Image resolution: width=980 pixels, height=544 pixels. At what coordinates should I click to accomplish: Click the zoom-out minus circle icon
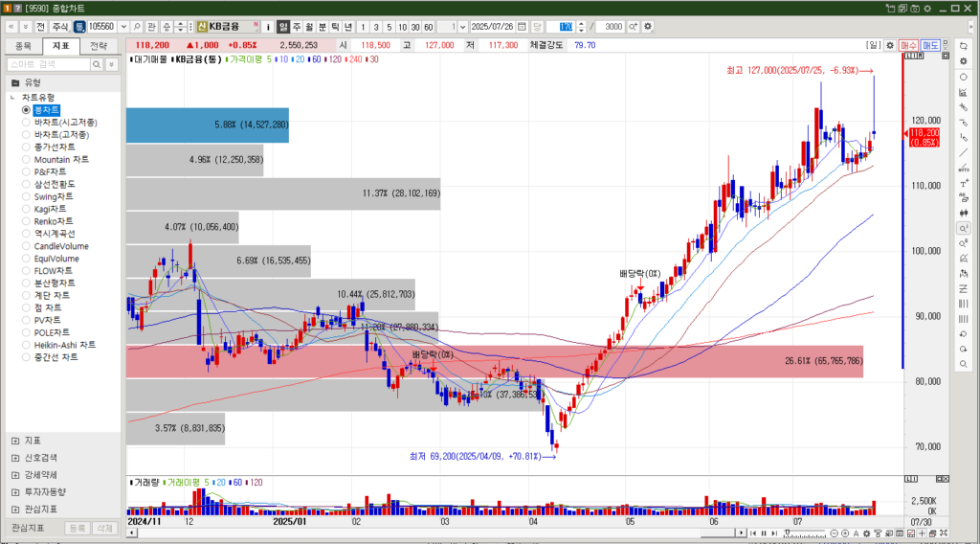point(834,533)
